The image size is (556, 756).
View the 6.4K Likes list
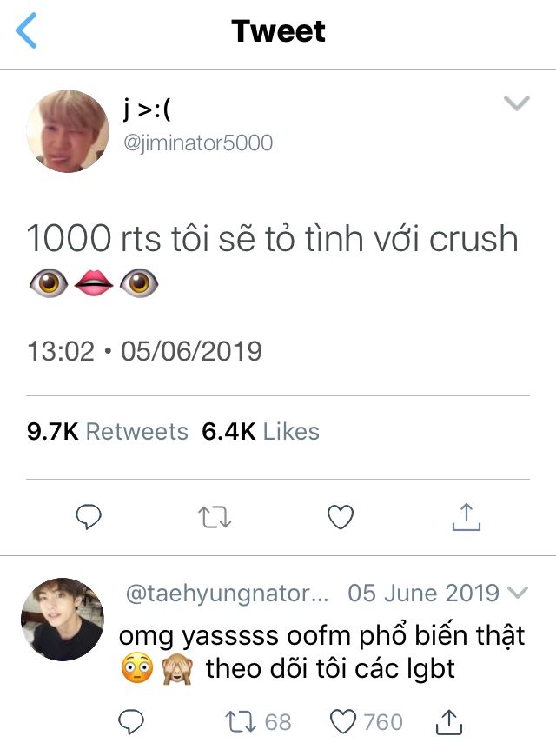pyautogui.click(x=261, y=432)
